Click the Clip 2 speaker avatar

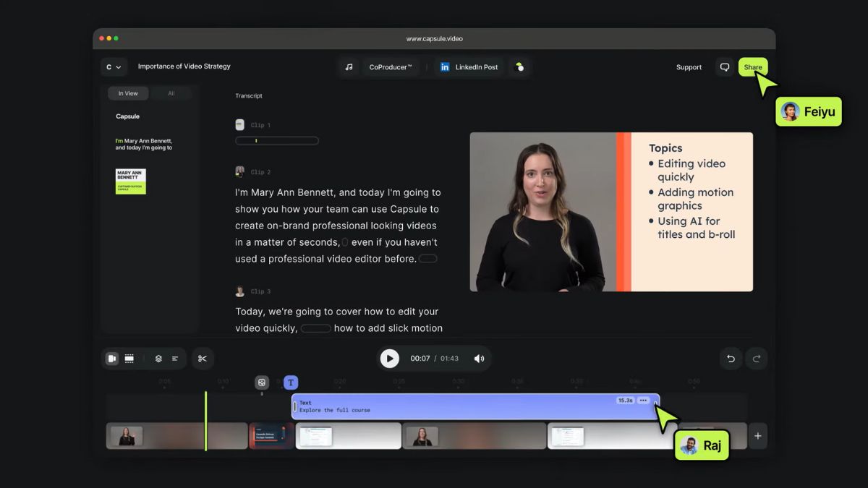(239, 172)
